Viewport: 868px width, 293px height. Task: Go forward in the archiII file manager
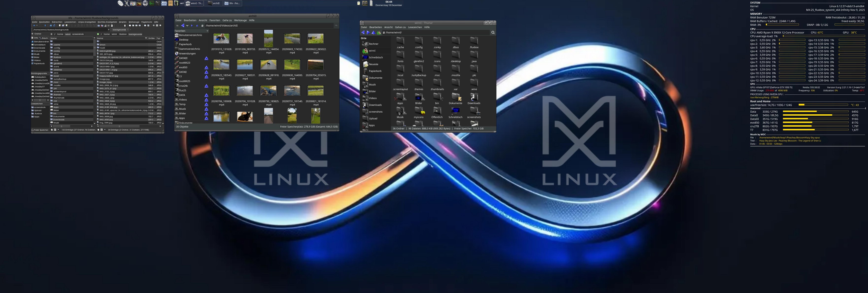click(x=192, y=26)
